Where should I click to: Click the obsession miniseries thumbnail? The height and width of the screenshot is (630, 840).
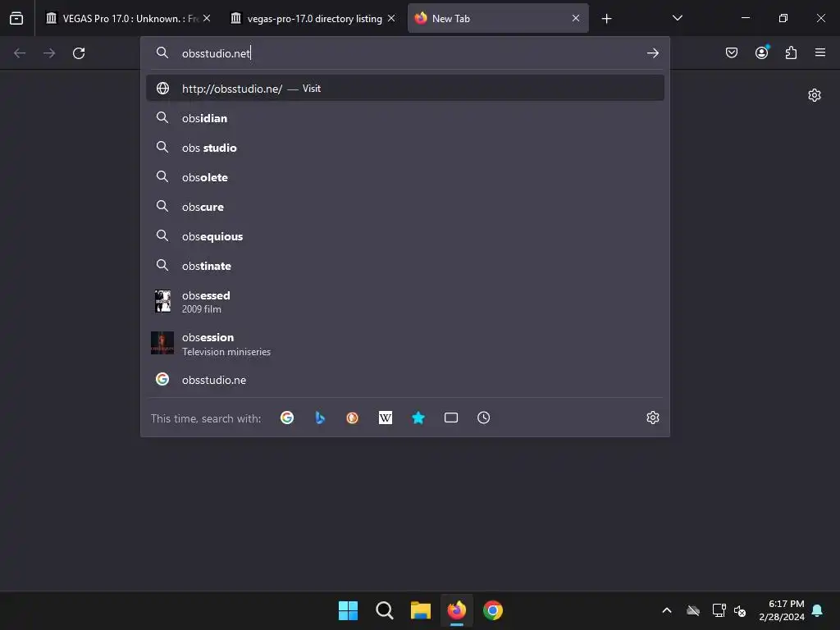(x=162, y=343)
